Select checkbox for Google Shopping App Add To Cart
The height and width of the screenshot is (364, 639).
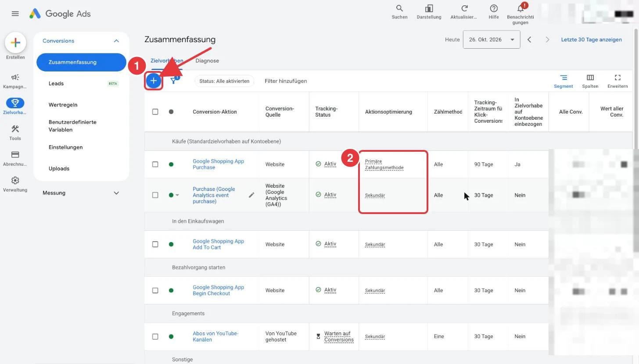pos(155,244)
